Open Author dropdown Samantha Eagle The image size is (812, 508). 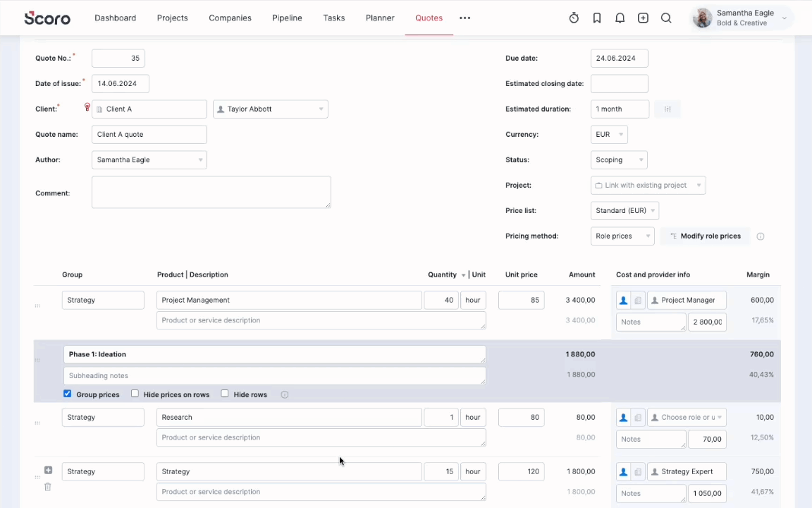pos(149,159)
